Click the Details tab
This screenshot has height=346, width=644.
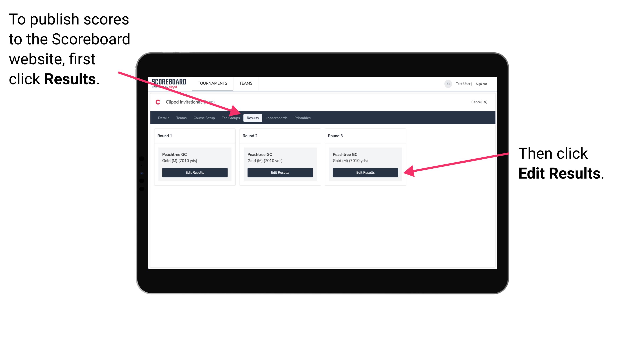pos(164,118)
